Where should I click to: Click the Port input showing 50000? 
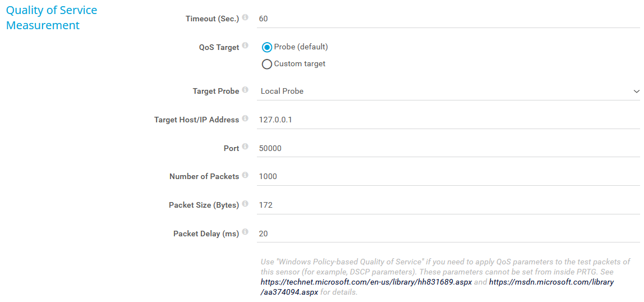point(448,148)
